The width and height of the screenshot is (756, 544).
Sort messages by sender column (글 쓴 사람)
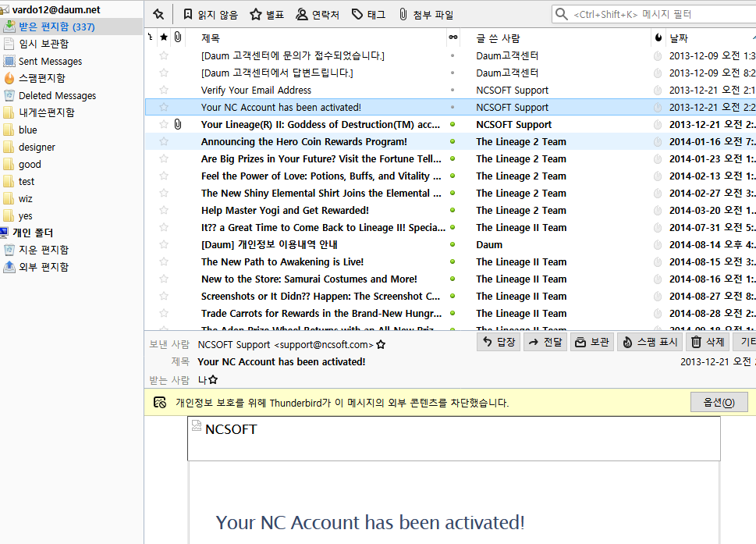498,38
